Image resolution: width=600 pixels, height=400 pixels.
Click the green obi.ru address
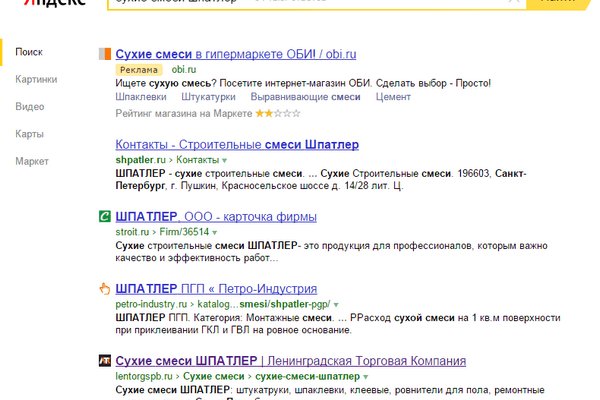(184, 69)
